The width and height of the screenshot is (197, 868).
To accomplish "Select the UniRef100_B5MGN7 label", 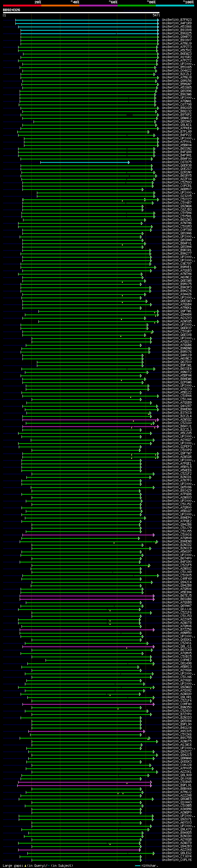I will point(176,84).
